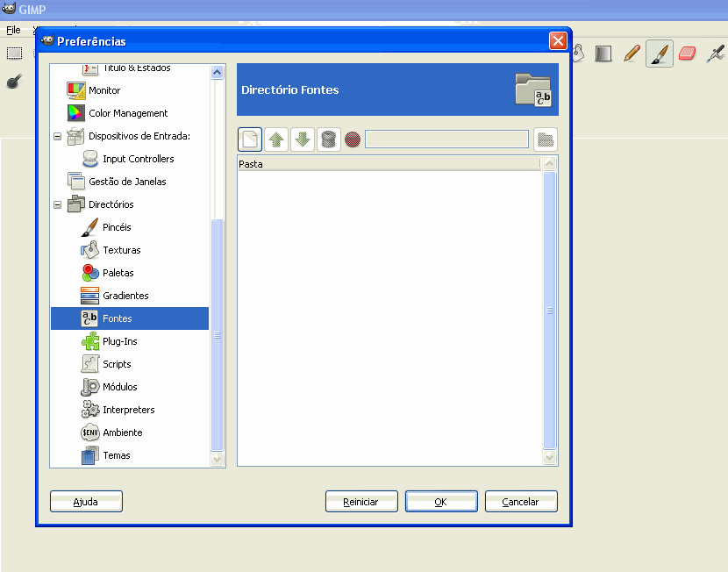
Task: Move folder up with green arrow
Action: point(276,139)
